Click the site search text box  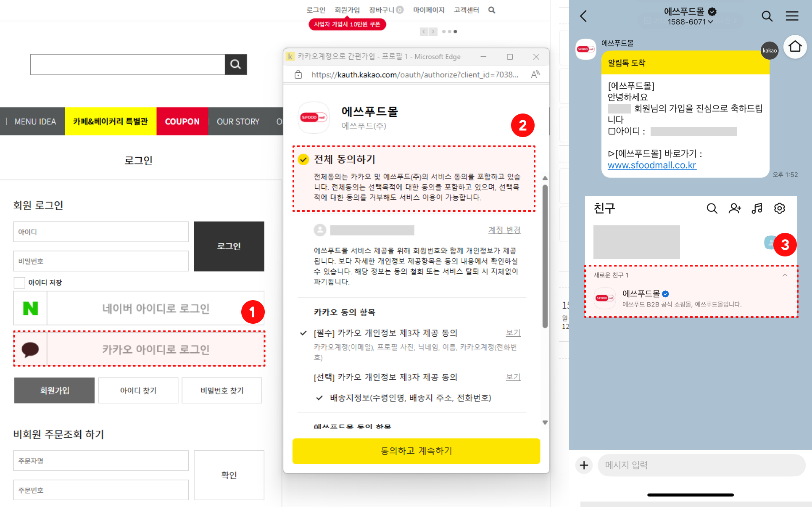pyautogui.click(x=128, y=64)
